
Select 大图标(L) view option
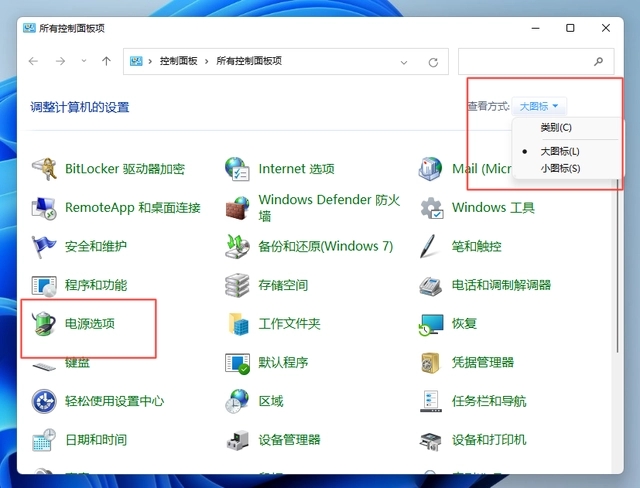[x=560, y=151]
